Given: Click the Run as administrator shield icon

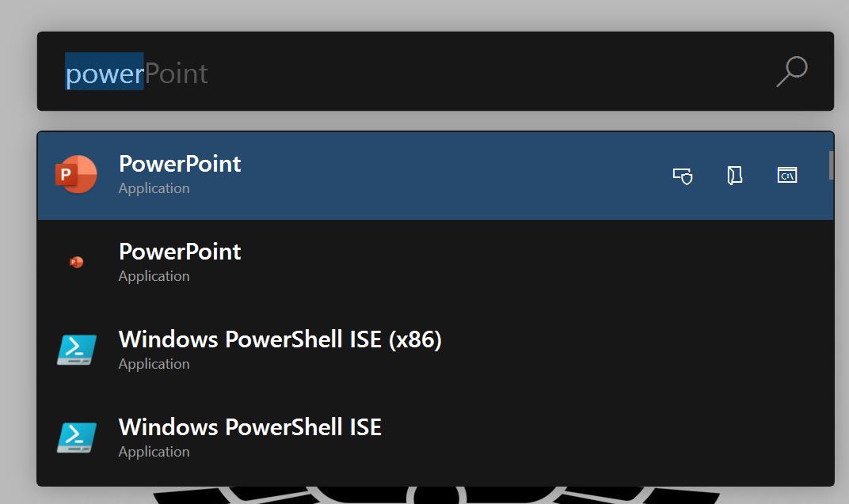Looking at the screenshot, I should click(x=683, y=176).
